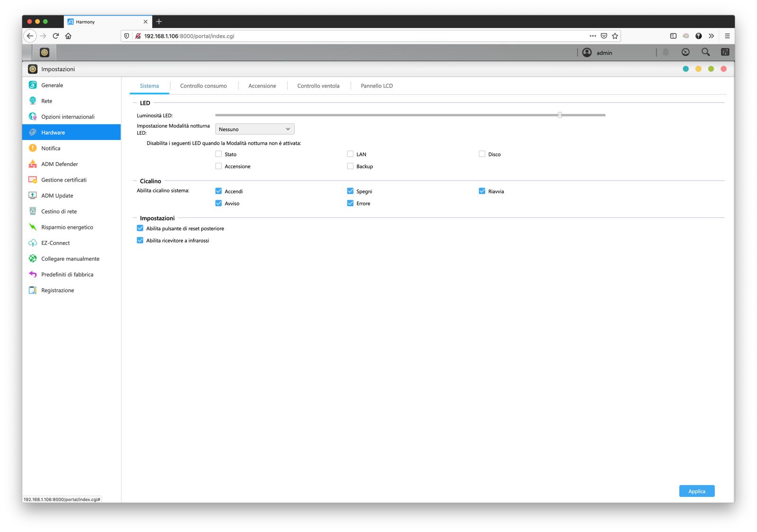The width and height of the screenshot is (757, 532).
Task: Switch to the Pannello LCD tab
Action: (x=377, y=86)
